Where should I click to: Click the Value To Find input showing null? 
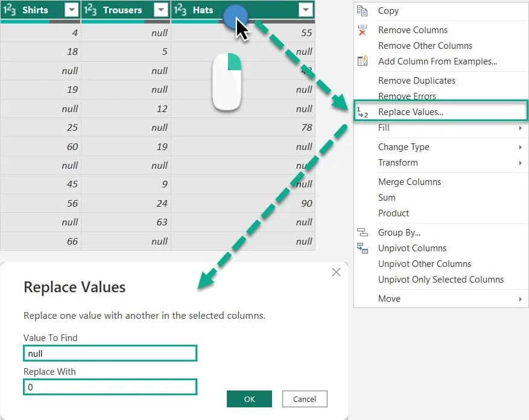point(110,353)
